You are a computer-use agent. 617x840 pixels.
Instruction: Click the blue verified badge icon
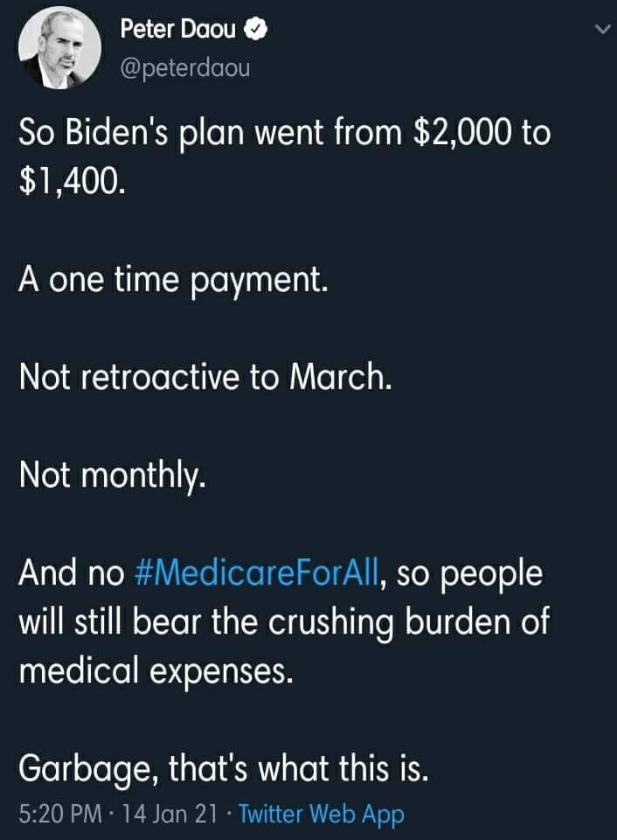(x=256, y=29)
